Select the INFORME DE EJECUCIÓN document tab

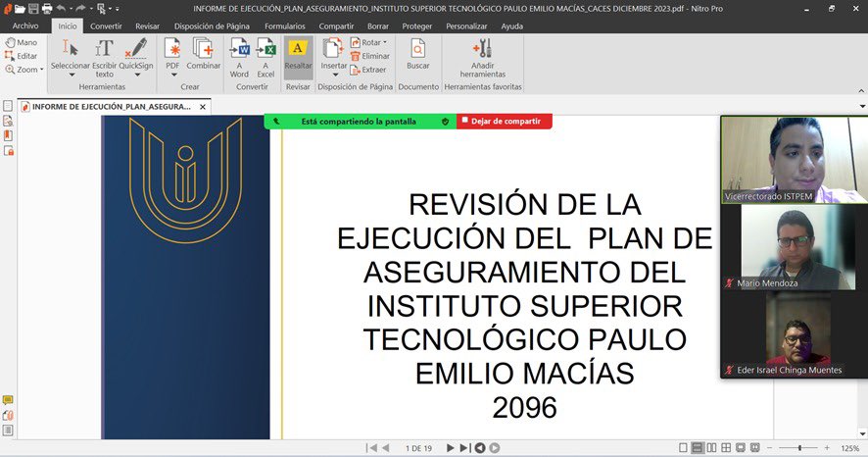[114, 106]
